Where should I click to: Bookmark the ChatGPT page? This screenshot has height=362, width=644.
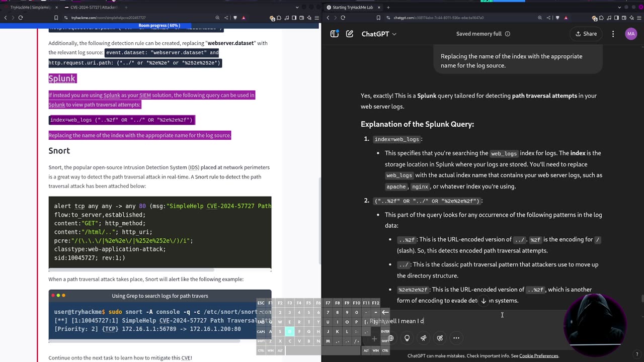378,18
